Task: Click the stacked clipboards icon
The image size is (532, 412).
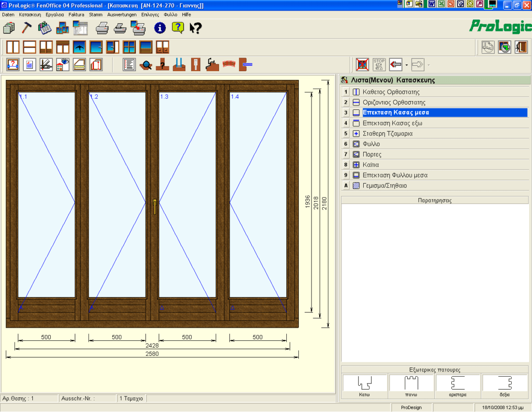Action: coord(9,28)
